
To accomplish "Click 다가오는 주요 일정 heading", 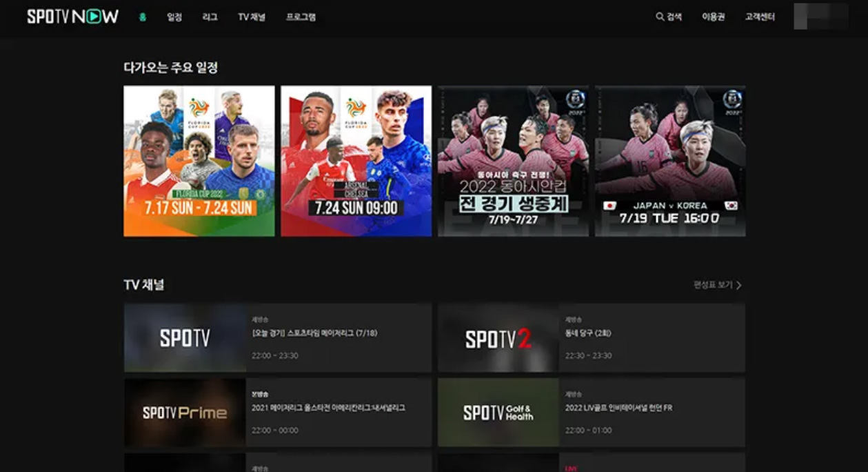I will (x=171, y=68).
